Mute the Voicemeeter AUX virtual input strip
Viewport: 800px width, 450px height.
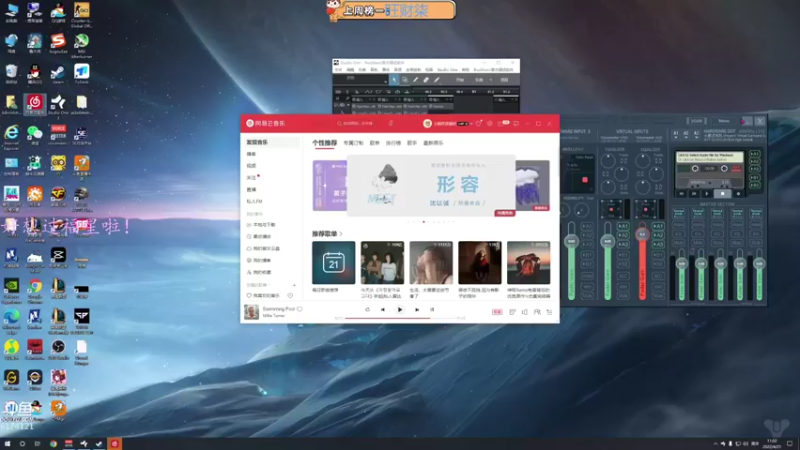tap(658, 295)
